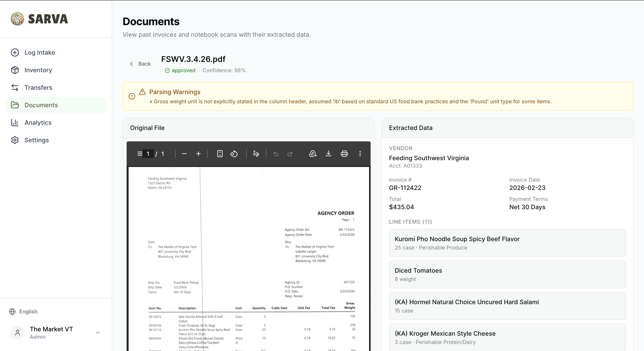Go to the Inventory page

38,70
